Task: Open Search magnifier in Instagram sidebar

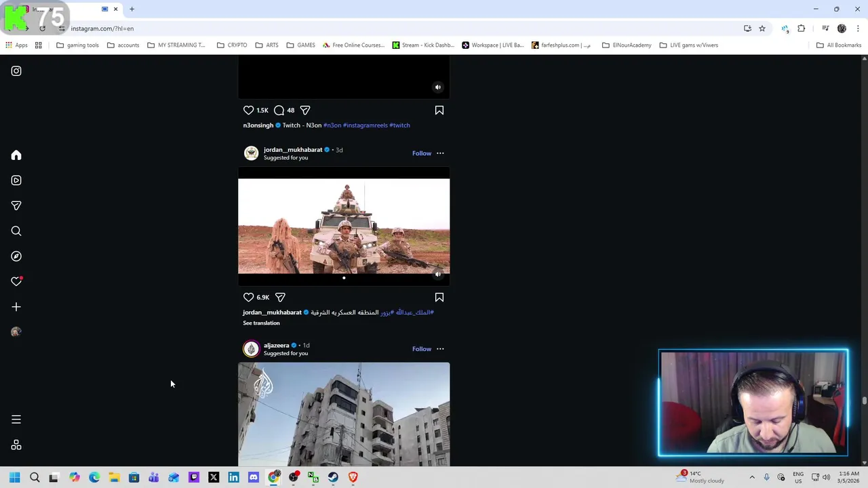Action: [16, 231]
